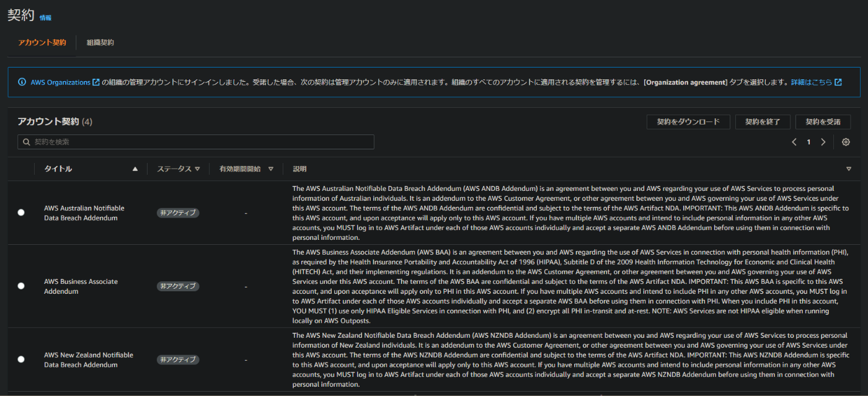Click the アカウント契約 (4) table heading
This screenshot has height=396, width=868.
coord(55,121)
